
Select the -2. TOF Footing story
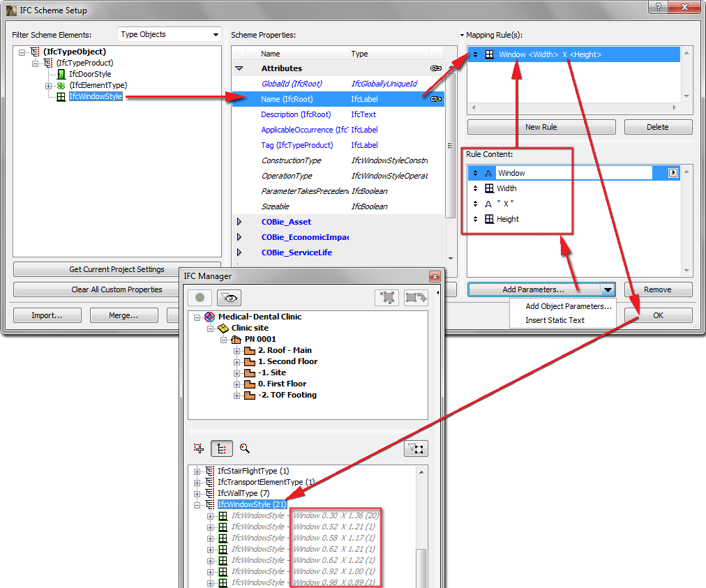point(287,395)
